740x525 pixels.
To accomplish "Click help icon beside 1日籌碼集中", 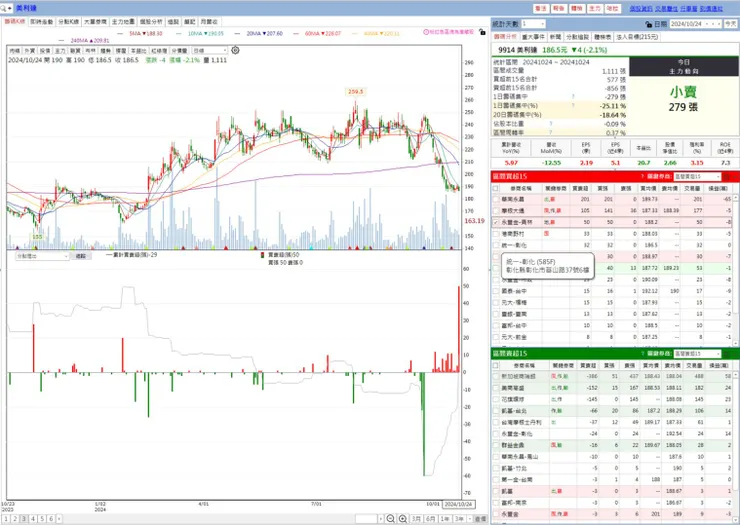I will [573, 97].
